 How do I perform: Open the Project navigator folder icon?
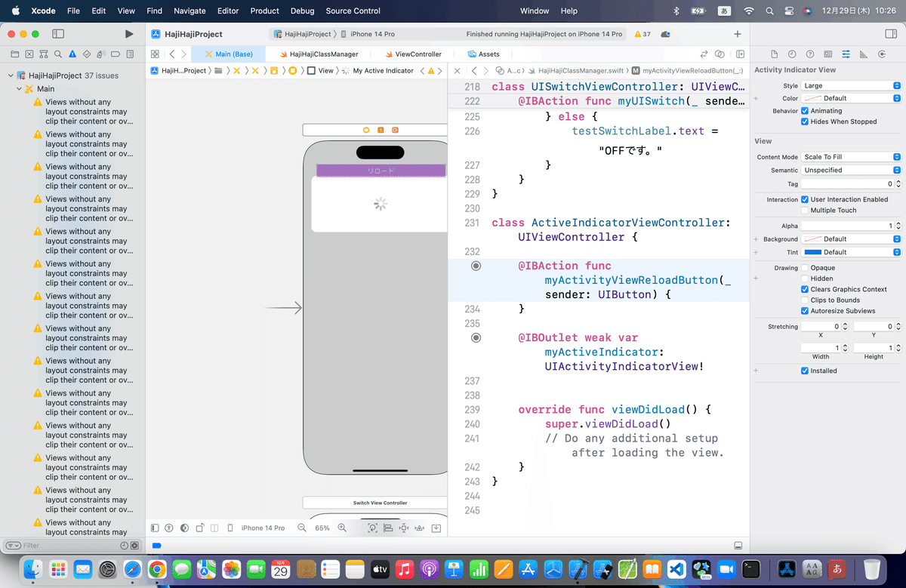click(14, 54)
